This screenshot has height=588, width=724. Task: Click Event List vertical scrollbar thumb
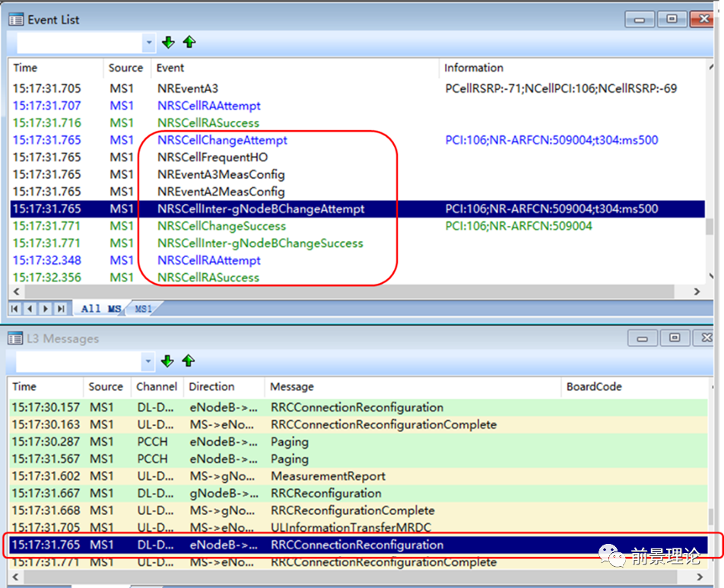pyautogui.click(x=710, y=227)
